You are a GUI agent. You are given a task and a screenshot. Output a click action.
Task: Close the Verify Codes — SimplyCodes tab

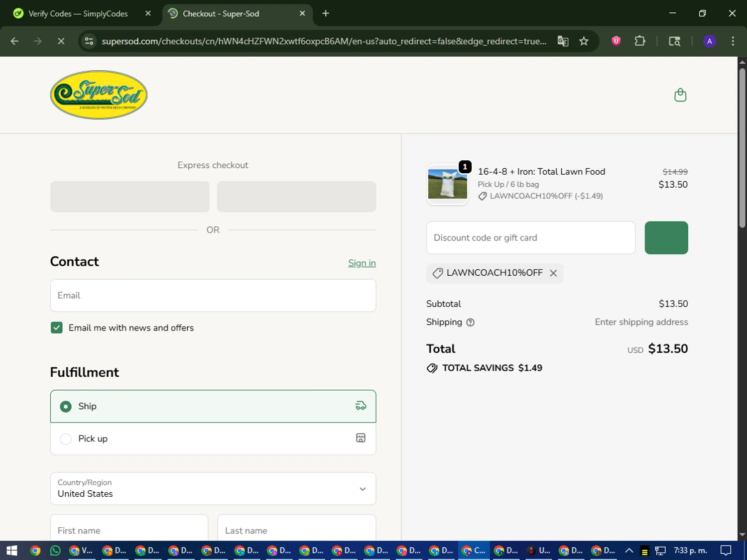click(x=148, y=13)
